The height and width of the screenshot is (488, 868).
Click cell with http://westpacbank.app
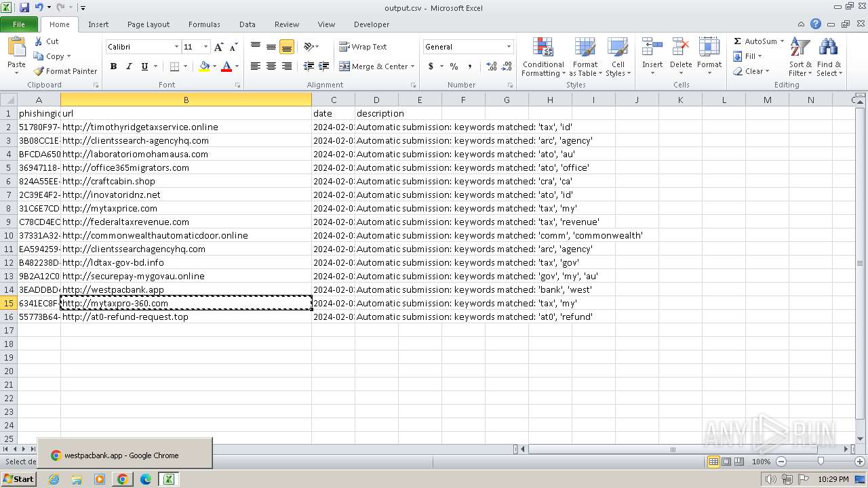186,289
